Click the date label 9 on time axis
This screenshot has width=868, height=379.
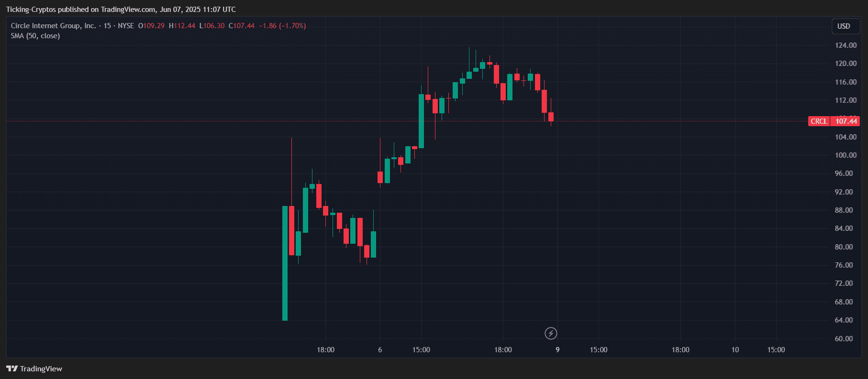(557, 350)
